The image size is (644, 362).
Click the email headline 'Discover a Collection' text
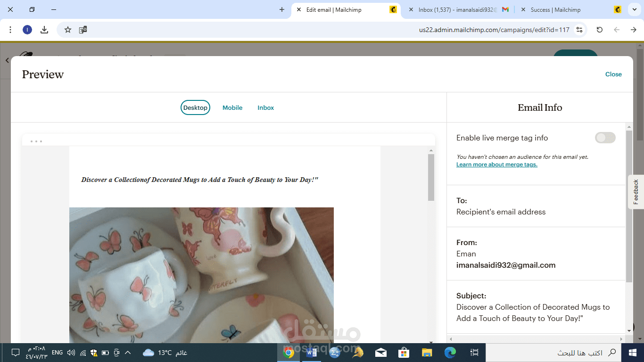click(x=200, y=180)
